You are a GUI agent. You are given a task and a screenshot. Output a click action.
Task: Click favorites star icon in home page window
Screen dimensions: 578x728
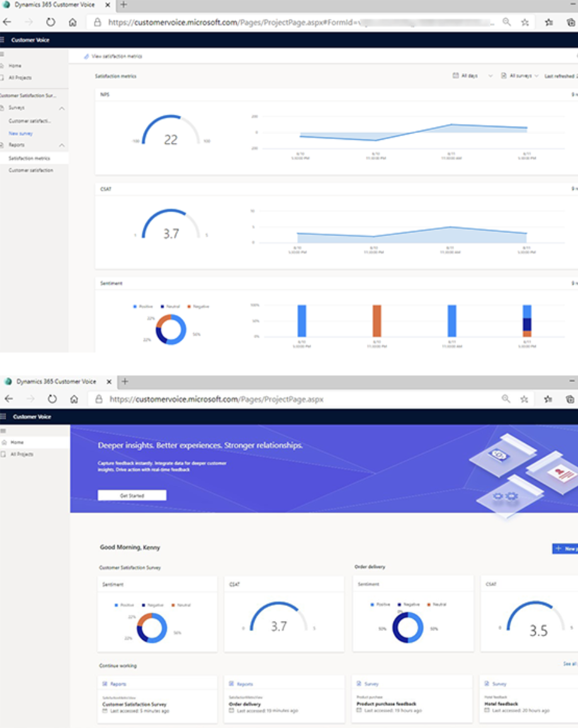click(x=524, y=399)
